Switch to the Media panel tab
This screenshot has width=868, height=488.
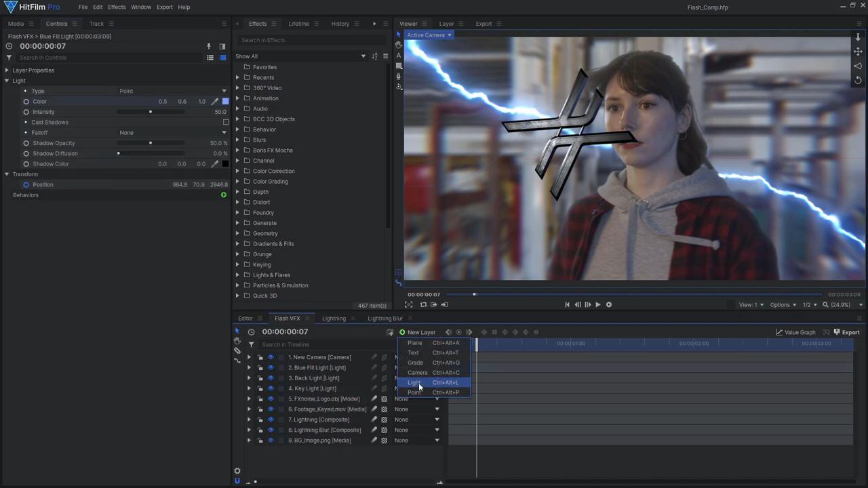[x=16, y=24]
